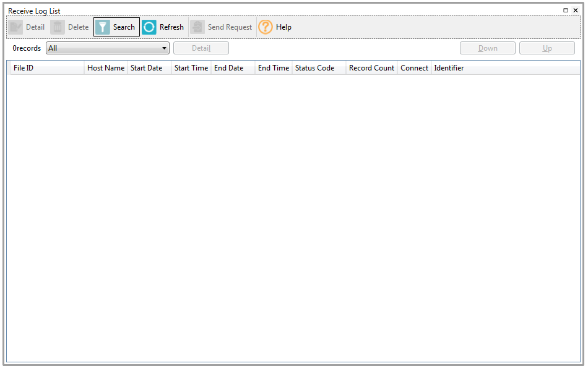Screen dimensions: 588x371
Task: Click the Search funnel icon
Action: [103, 27]
